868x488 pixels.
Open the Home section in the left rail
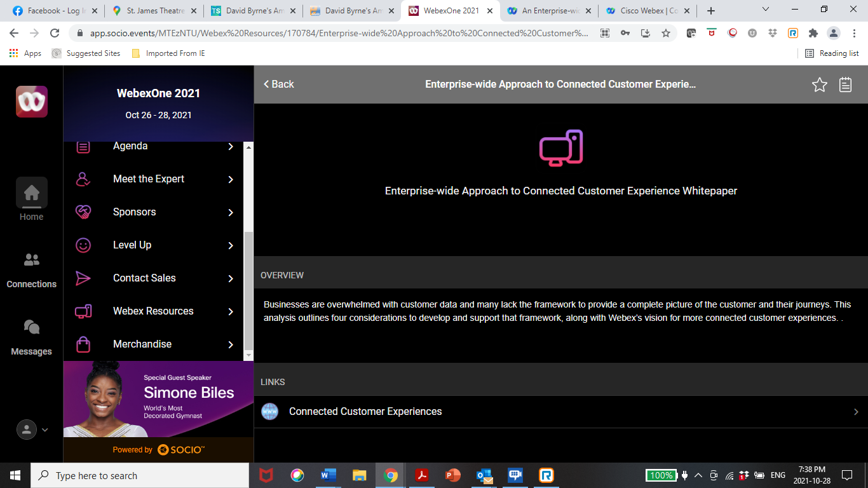31,200
